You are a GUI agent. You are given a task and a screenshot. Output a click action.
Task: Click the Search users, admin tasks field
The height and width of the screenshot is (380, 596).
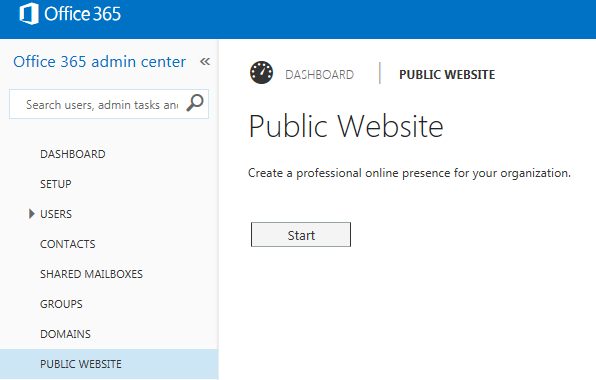click(x=109, y=104)
